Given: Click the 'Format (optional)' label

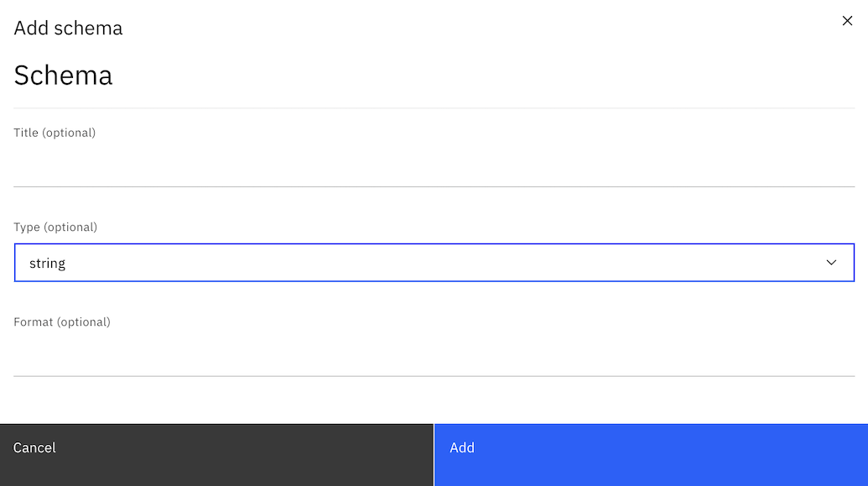Looking at the screenshot, I should tap(62, 322).
